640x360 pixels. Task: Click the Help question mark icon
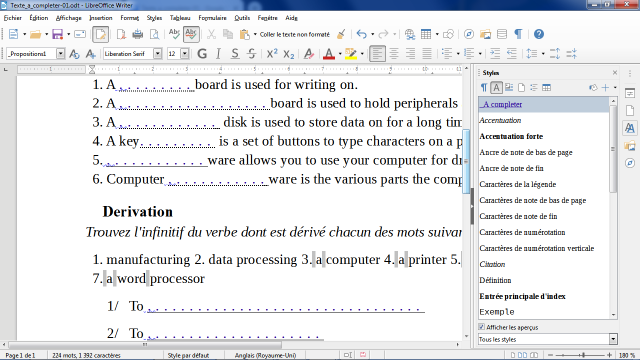(x=539, y=34)
